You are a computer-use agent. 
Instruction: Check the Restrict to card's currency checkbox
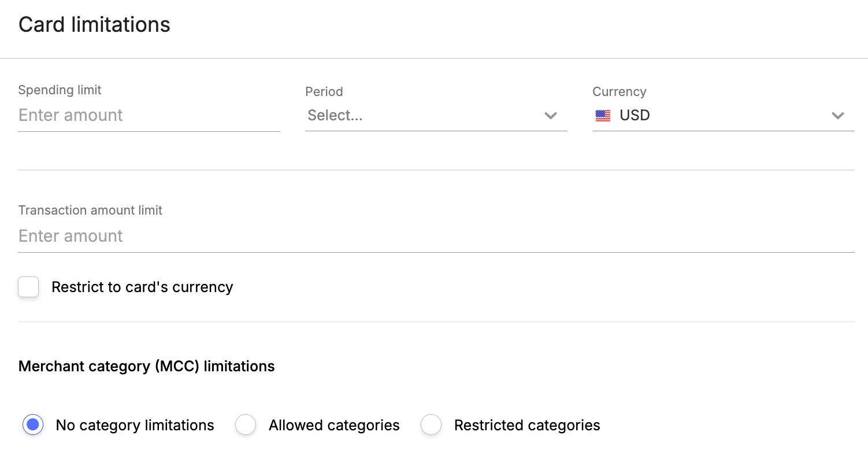click(28, 287)
